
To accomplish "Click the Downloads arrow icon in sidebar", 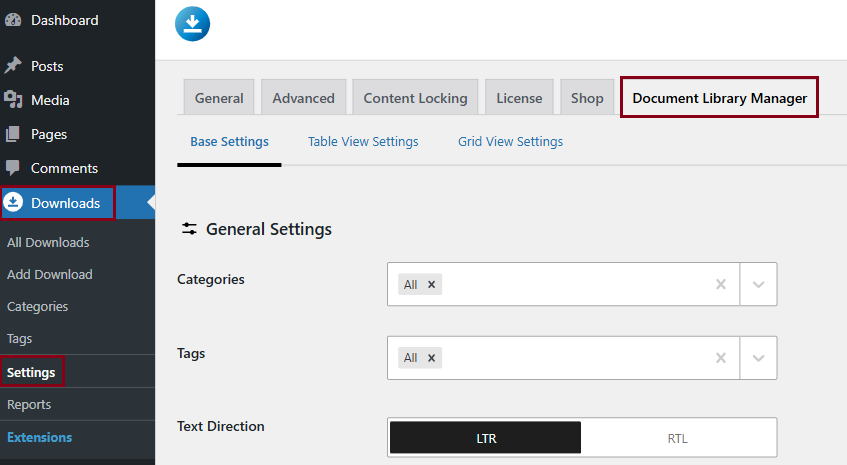I will [13, 203].
